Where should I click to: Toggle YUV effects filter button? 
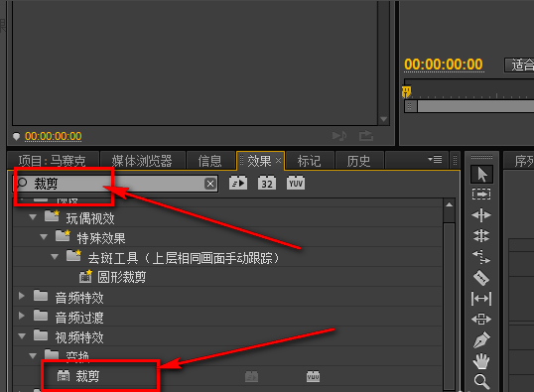pyautogui.click(x=296, y=184)
